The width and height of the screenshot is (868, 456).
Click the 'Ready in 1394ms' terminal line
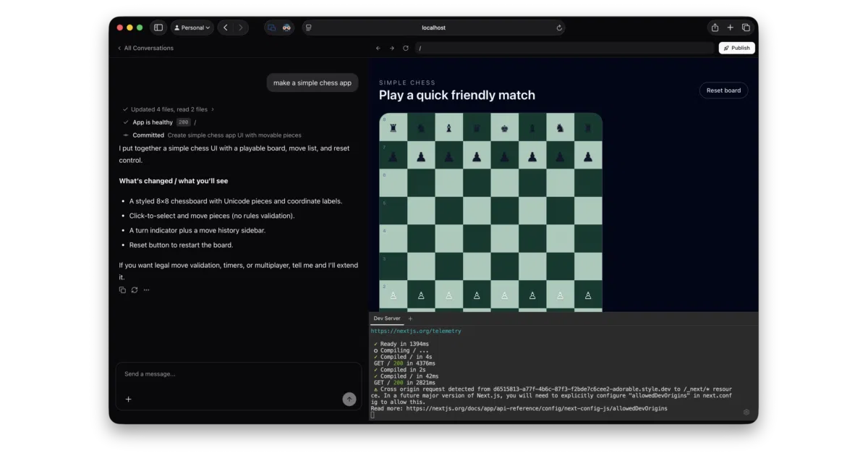click(401, 344)
